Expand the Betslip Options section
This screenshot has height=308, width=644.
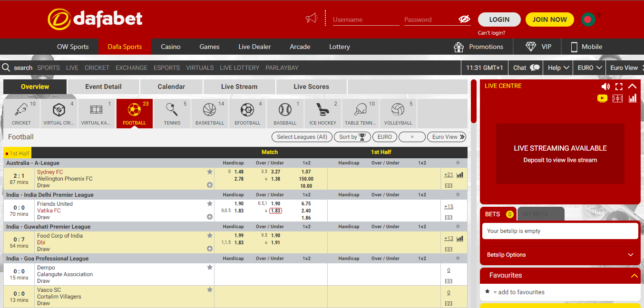(x=560, y=255)
